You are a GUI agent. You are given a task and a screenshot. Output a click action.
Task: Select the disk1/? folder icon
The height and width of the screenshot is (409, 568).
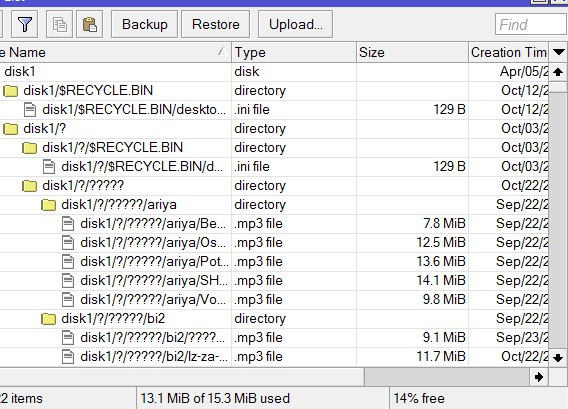(x=10, y=129)
